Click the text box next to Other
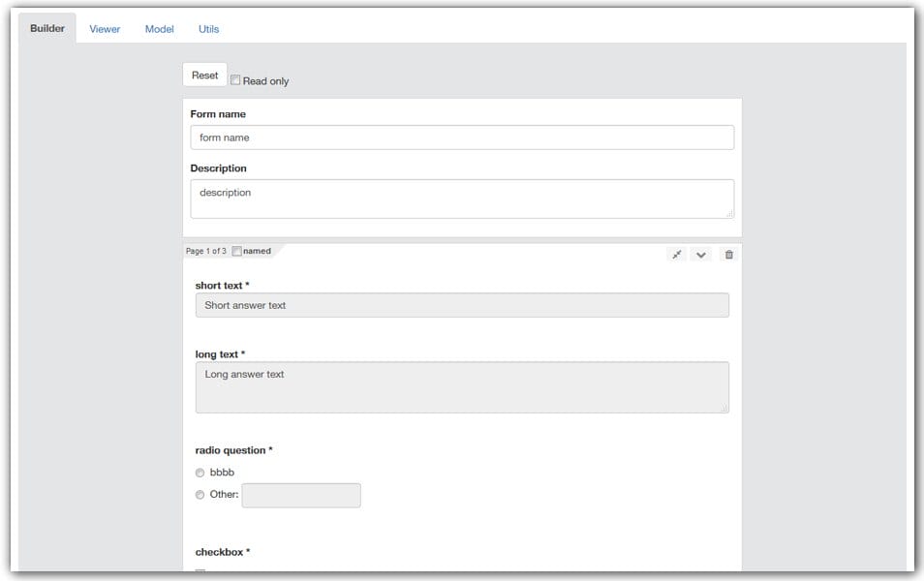The height and width of the screenshot is (581, 924). click(300, 495)
